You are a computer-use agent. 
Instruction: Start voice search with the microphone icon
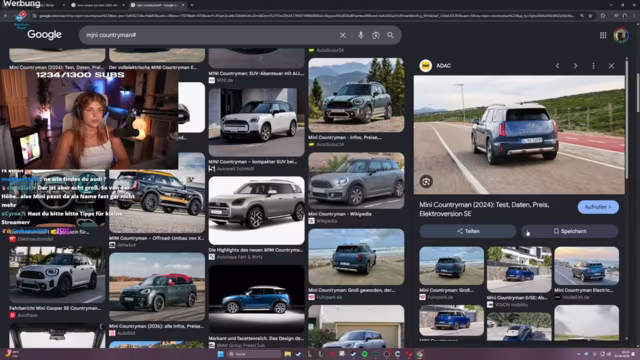(361, 36)
